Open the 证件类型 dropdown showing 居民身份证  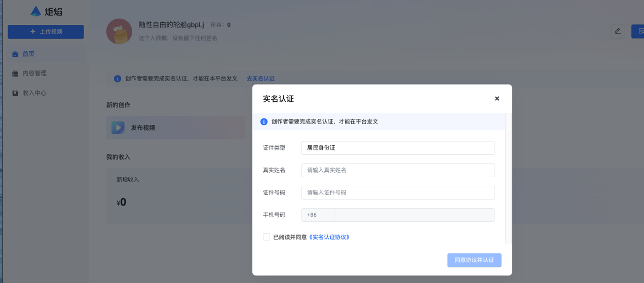[398, 148]
